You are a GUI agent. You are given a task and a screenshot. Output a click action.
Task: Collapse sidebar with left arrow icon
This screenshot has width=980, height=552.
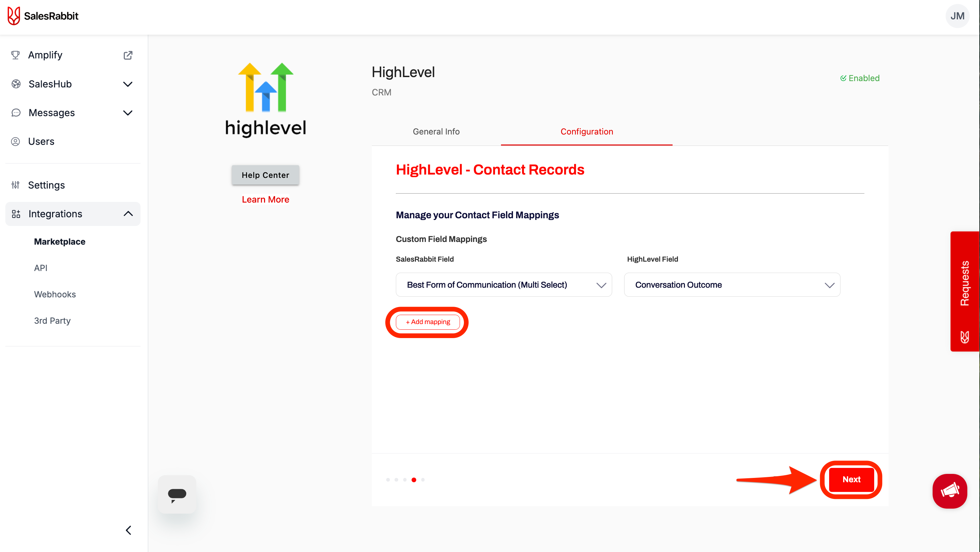click(x=129, y=530)
